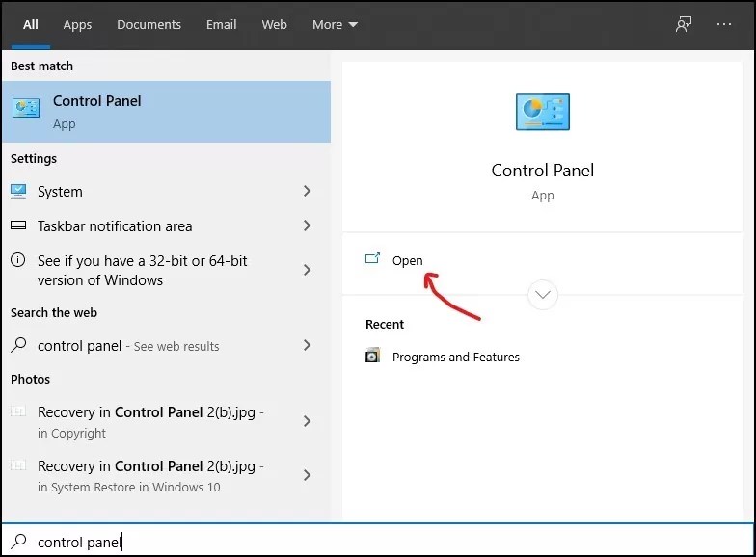Click the control panel See web results entry
Screen dimensions: 756x557
(x=166, y=345)
